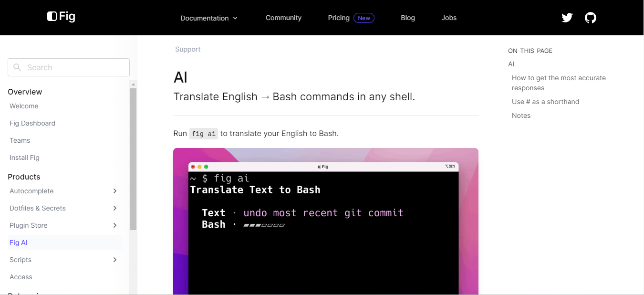Jump to the Notes section
Image resolution: width=644 pixels, height=295 pixels.
(x=521, y=116)
